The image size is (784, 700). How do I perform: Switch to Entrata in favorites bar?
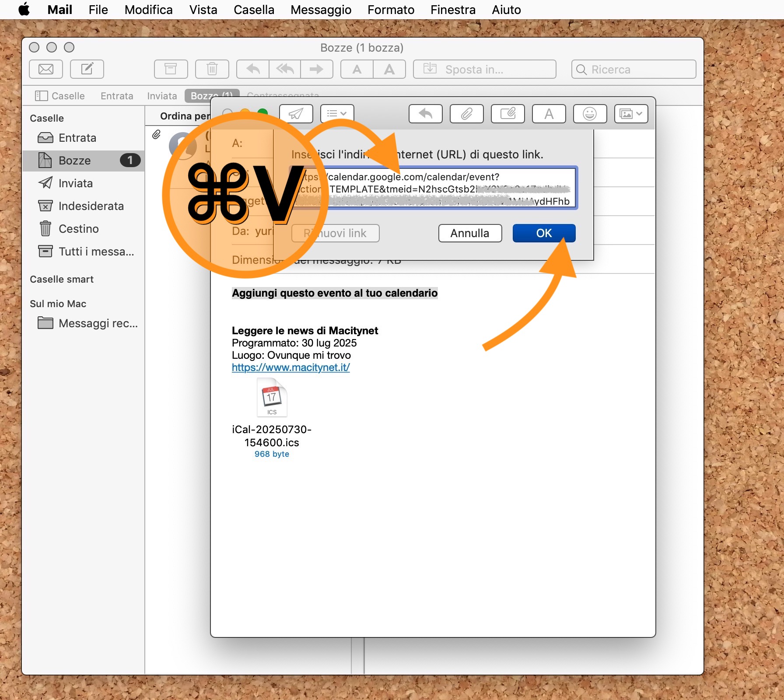(117, 96)
